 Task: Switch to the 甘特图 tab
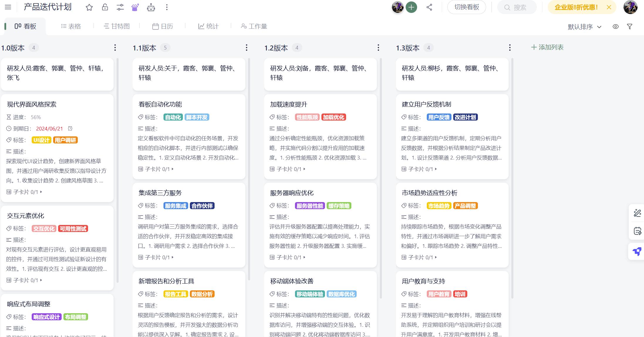tap(117, 26)
